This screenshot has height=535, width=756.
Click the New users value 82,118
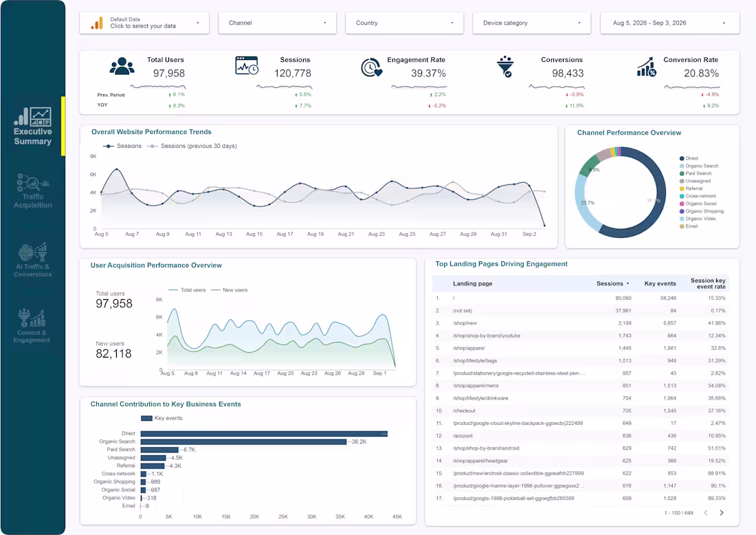coord(114,354)
